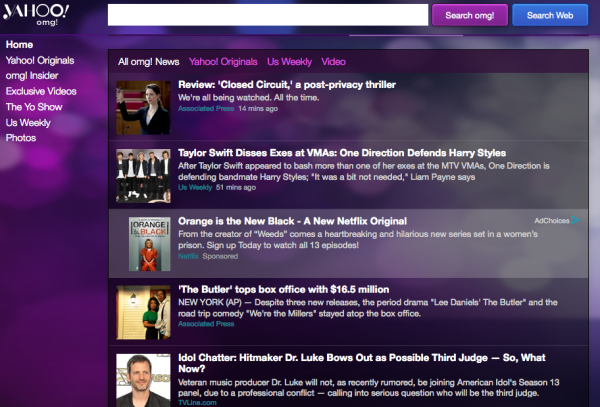Open Photos in the sidebar
600x407 pixels.
tap(21, 138)
